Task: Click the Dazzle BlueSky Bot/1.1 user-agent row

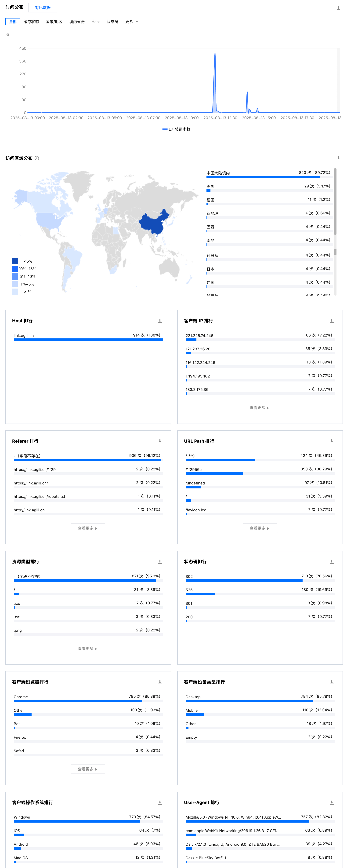Action: coord(260,859)
